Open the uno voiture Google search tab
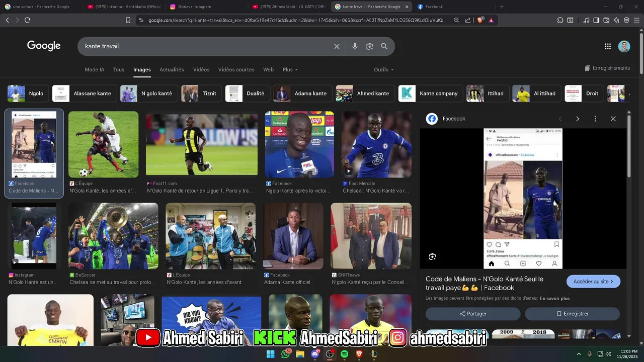644x362 pixels. click(42, 7)
